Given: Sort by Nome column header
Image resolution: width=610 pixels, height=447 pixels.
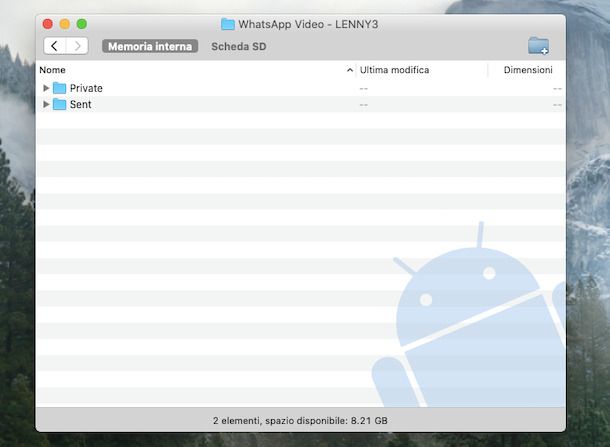Looking at the screenshot, I should (x=52, y=70).
